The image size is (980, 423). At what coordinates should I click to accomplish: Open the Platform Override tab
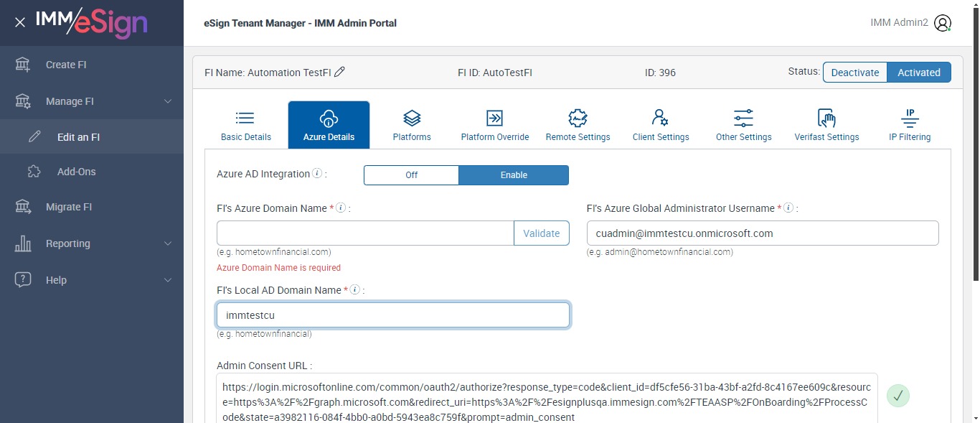point(495,125)
